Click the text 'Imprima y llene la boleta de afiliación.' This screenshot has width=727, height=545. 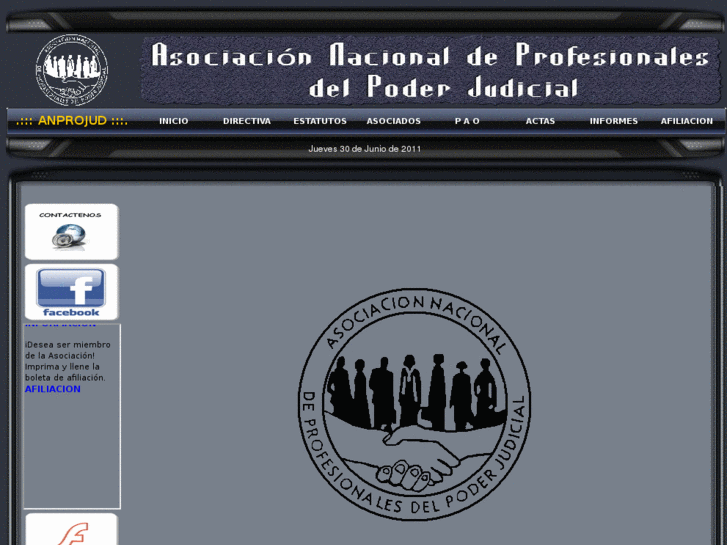65,372
